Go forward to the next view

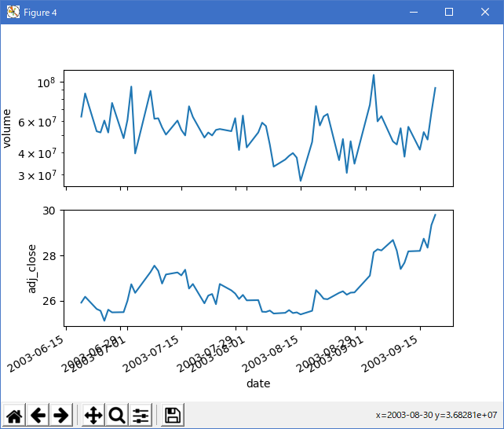click(x=61, y=415)
